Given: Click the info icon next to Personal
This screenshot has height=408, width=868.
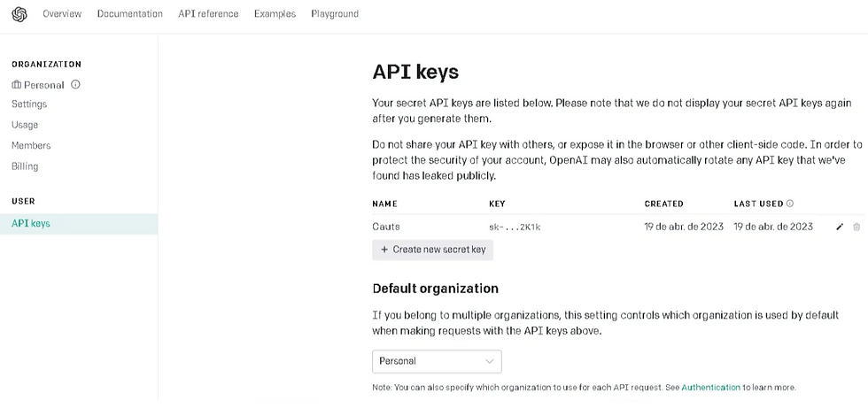Looking at the screenshot, I should (x=76, y=85).
